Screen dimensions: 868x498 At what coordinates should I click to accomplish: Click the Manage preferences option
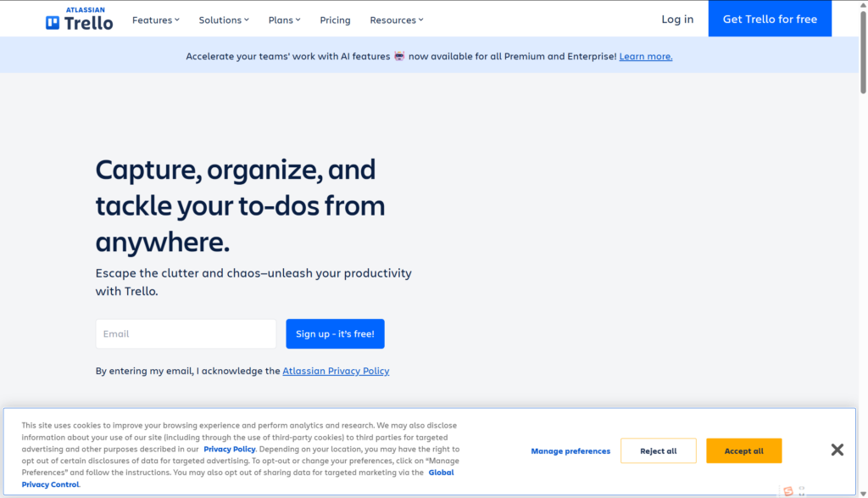570,451
